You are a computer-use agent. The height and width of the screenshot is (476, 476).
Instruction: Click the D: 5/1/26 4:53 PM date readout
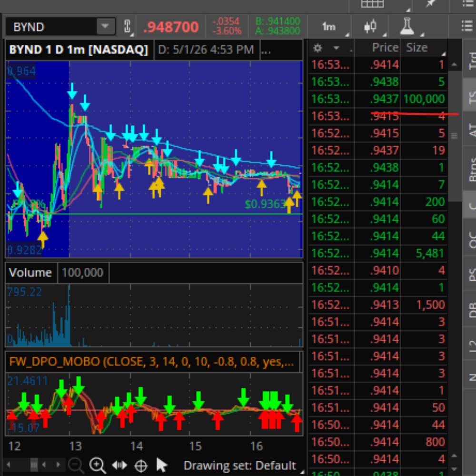(206, 50)
